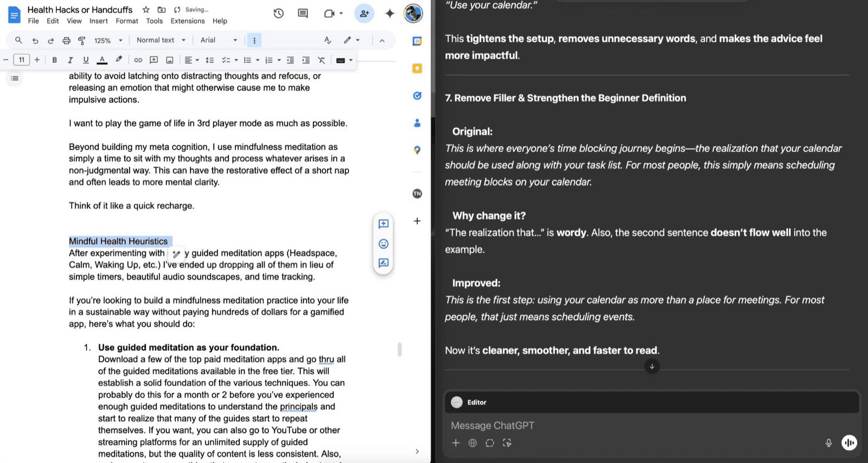Open the editing mode pencil dropdown

click(x=352, y=40)
